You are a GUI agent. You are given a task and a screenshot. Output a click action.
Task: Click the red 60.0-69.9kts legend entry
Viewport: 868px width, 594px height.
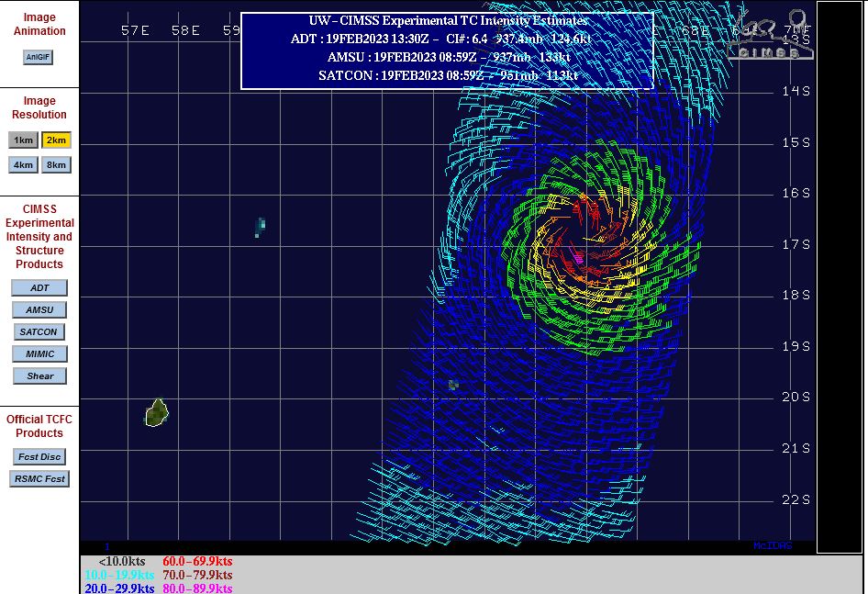coord(197,562)
